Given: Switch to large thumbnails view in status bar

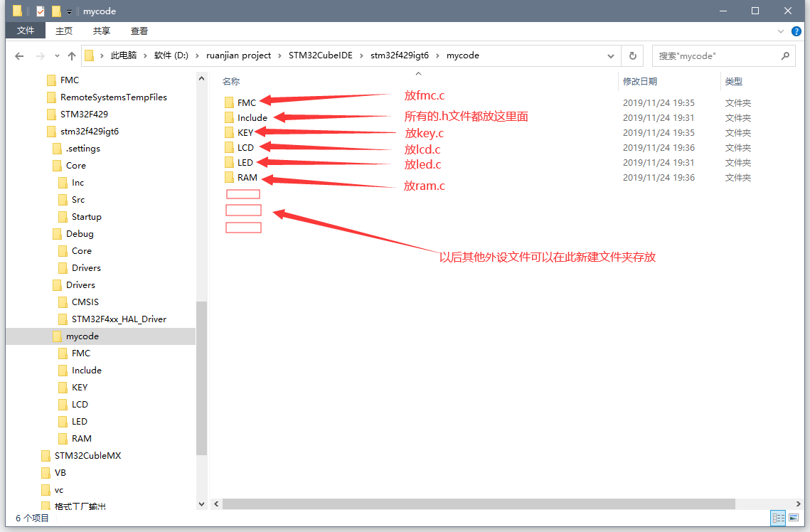Looking at the screenshot, I should tap(794, 518).
